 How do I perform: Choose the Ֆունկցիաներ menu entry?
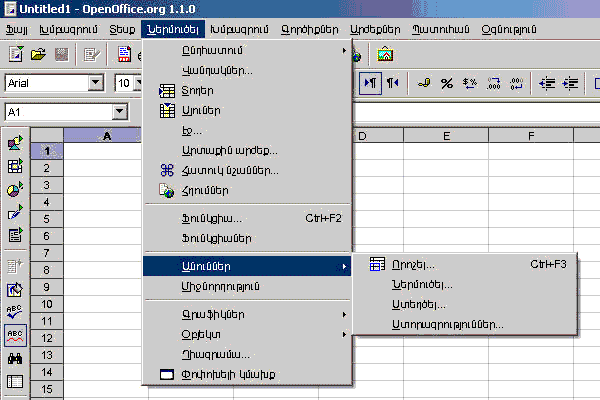247,238
